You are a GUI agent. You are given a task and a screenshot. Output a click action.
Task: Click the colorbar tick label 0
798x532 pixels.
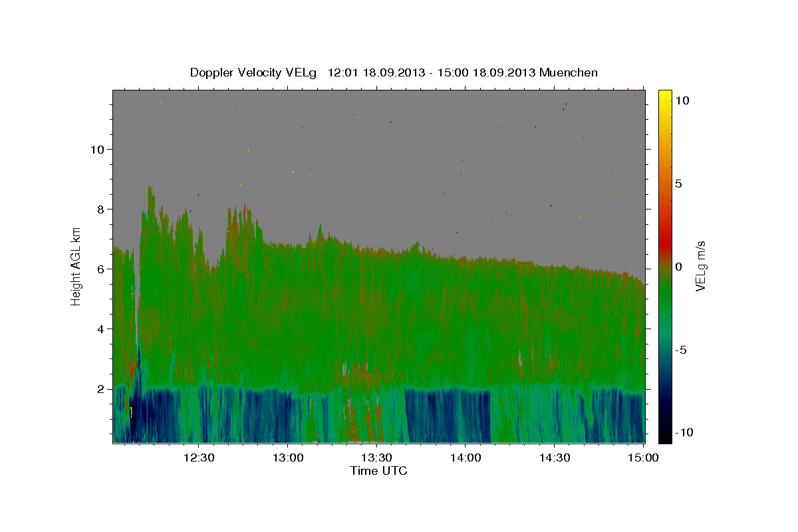click(x=680, y=267)
